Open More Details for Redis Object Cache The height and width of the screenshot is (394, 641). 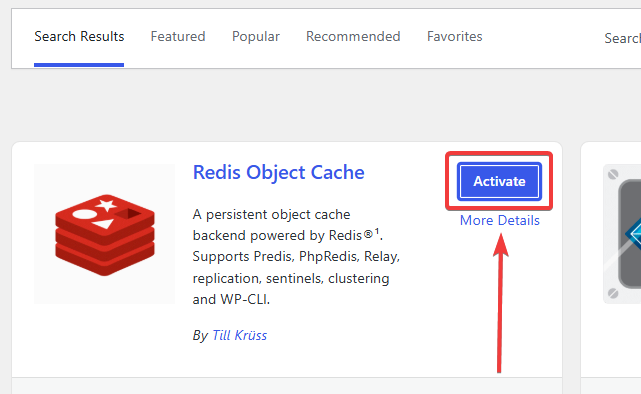click(x=500, y=220)
